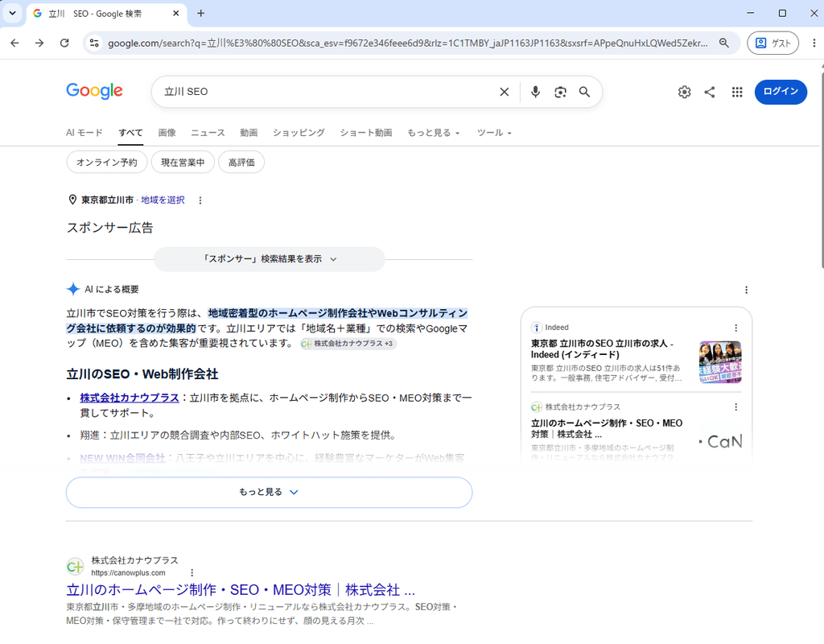Open 株式会社カナウプラス card three-dot menu
The width and height of the screenshot is (824, 644).
point(735,407)
